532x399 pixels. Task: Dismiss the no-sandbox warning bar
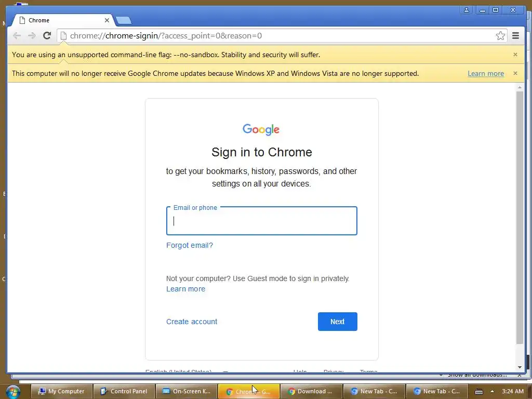515,55
